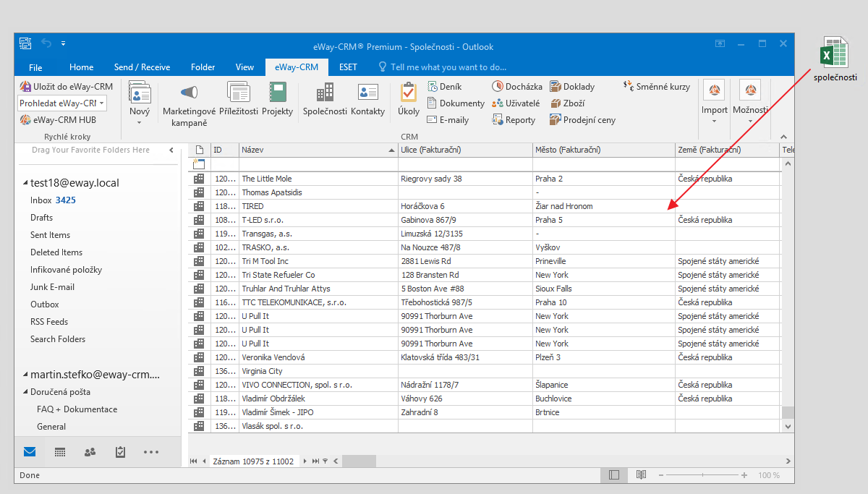Go to the previous record
This screenshot has width=868, height=494.
point(204,461)
